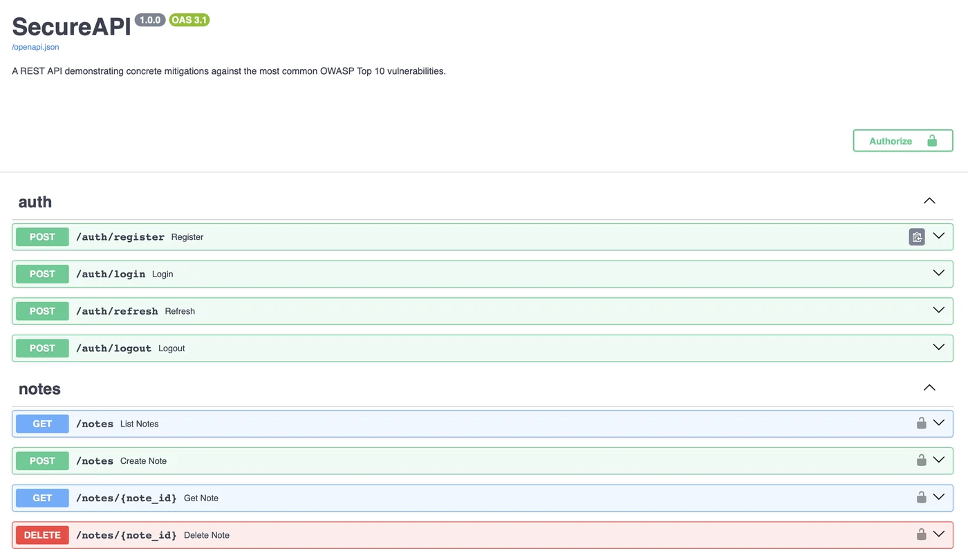The image size is (968, 560).
Task: Expand the GET /notes/{note_id} Get Note arrow
Action: pyautogui.click(x=939, y=496)
